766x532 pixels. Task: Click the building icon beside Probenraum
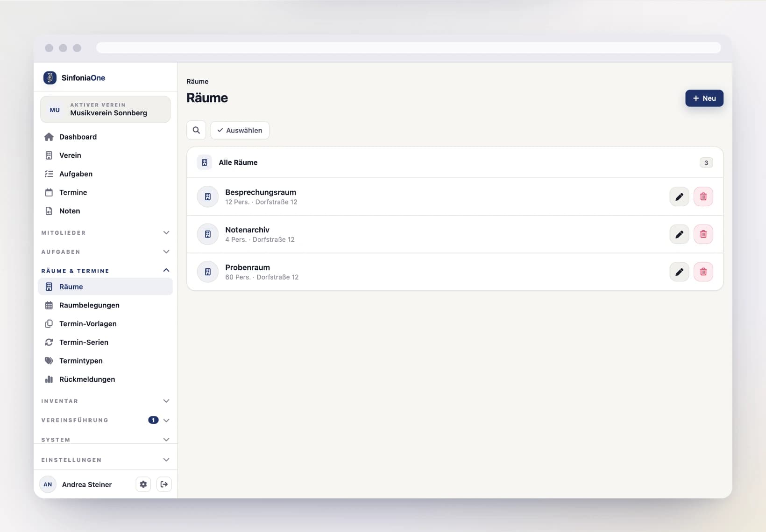pyautogui.click(x=208, y=272)
